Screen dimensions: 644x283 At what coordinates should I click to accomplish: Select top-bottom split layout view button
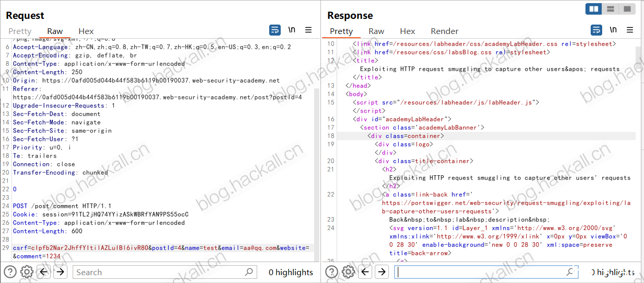pyautogui.click(x=610, y=9)
